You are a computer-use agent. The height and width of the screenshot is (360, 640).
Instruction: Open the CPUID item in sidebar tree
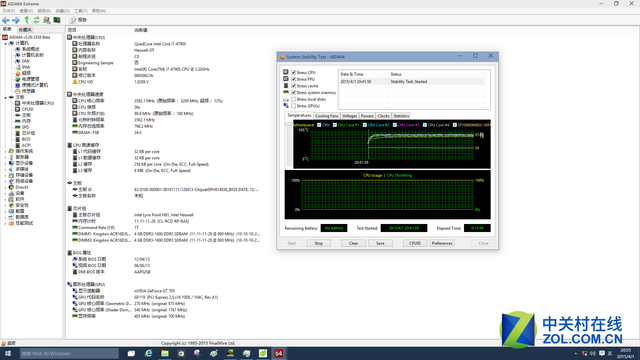point(24,109)
